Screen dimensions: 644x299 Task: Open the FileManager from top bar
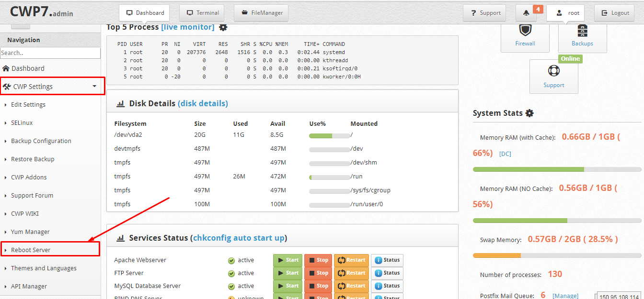point(262,13)
